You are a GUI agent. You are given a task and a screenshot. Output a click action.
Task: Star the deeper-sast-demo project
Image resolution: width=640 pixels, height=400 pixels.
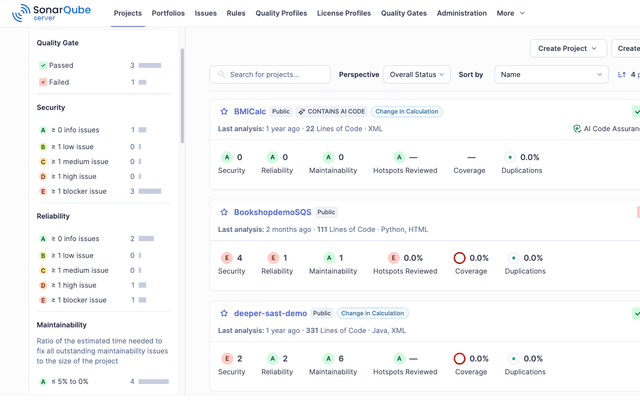[x=224, y=313]
